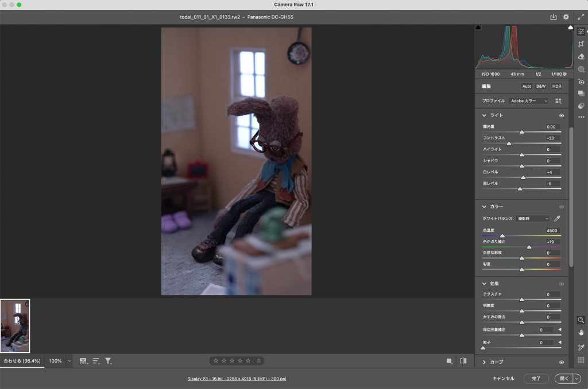Viewport: 588px width, 389px height.
Task: Toggle the grid overlay icon
Action: click(581, 360)
